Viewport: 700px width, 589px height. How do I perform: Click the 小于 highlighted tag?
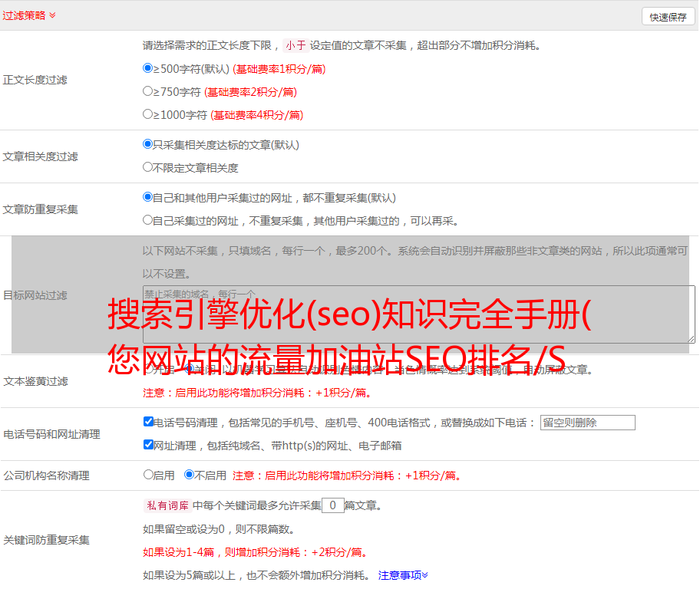coord(296,45)
